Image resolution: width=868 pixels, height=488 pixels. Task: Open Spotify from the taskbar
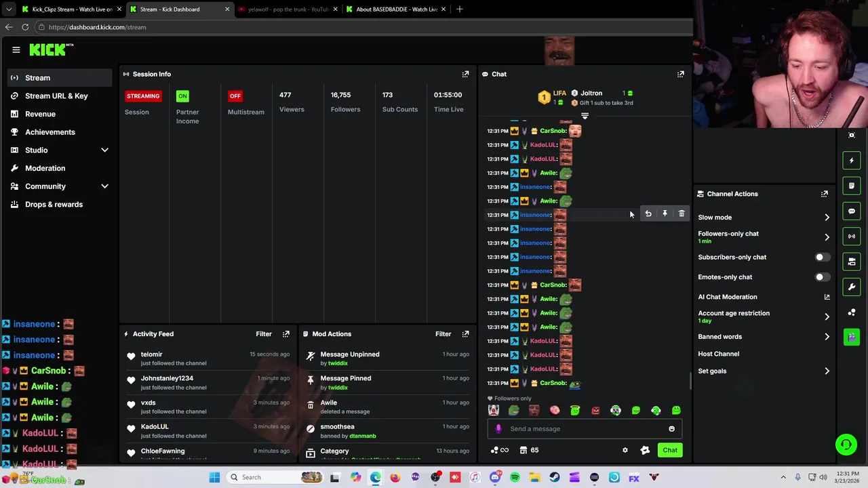pos(515,477)
